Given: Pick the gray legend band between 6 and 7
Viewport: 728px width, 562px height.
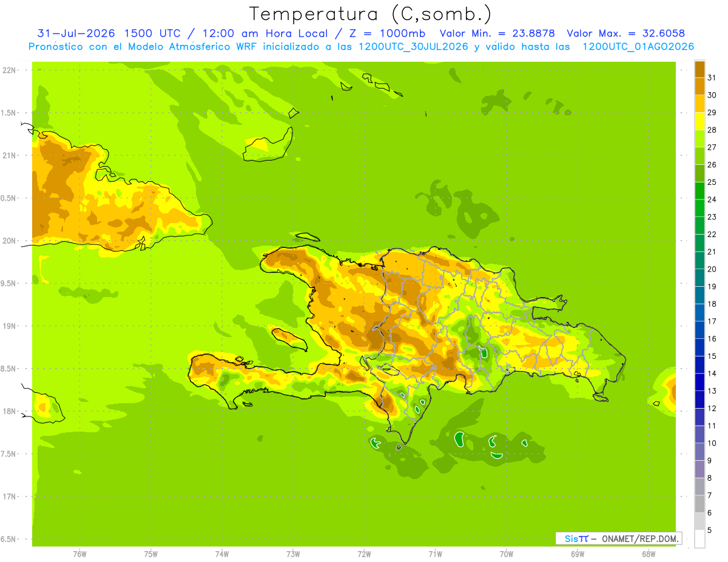Looking at the screenshot, I should (x=699, y=504).
